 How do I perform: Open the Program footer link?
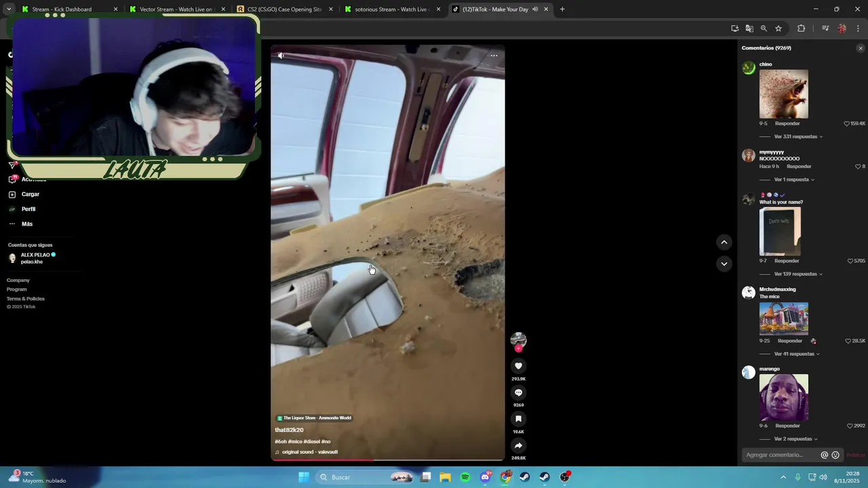17,289
